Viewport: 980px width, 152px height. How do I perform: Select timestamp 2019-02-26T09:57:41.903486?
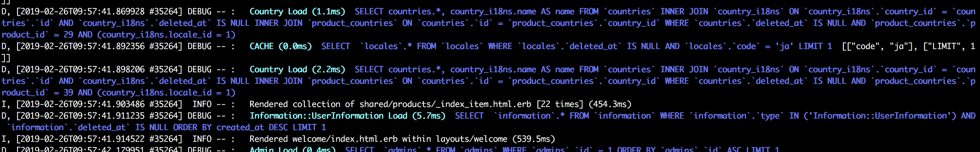coord(83,104)
